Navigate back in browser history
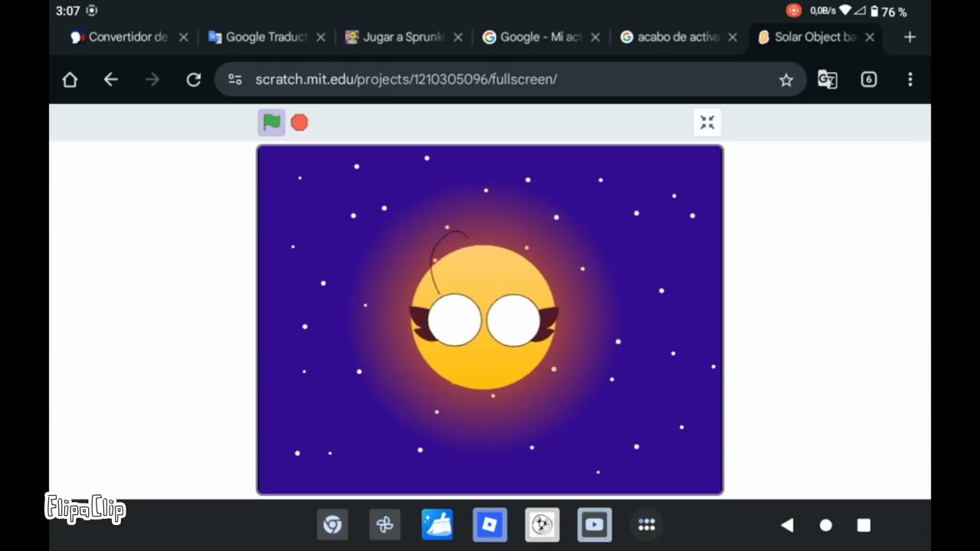This screenshot has width=980, height=551. click(x=111, y=80)
